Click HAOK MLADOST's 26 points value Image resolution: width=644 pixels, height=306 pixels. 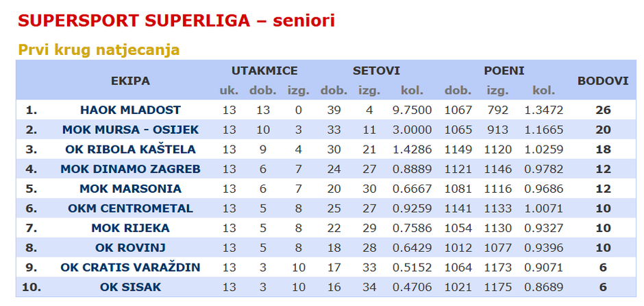pyautogui.click(x=603, y=110)
